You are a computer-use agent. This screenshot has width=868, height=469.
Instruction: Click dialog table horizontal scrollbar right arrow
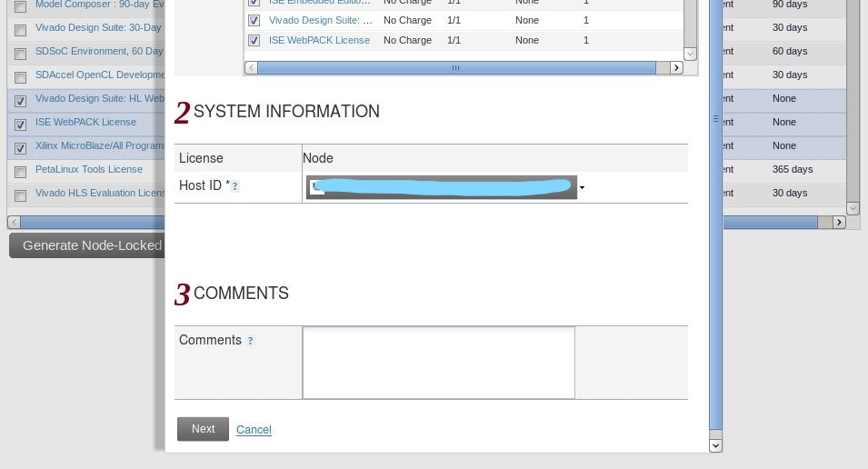[x=676, y=67]
